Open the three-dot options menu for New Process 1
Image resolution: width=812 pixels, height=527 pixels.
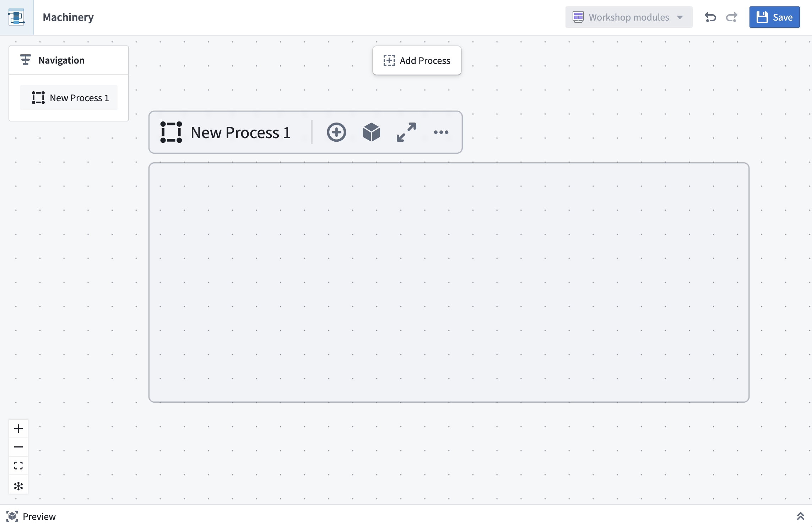click(x=441, y=132)
